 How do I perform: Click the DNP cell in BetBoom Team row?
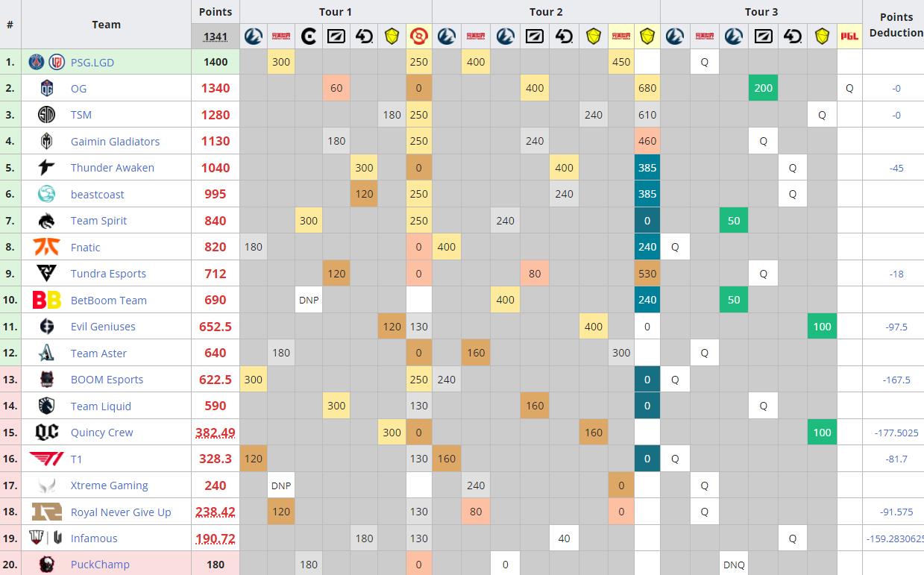pos(309,300)
